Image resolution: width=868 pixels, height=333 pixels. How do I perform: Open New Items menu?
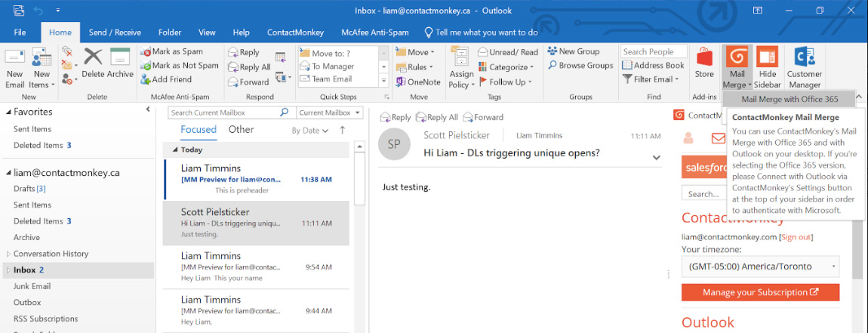tap(42, 69)
